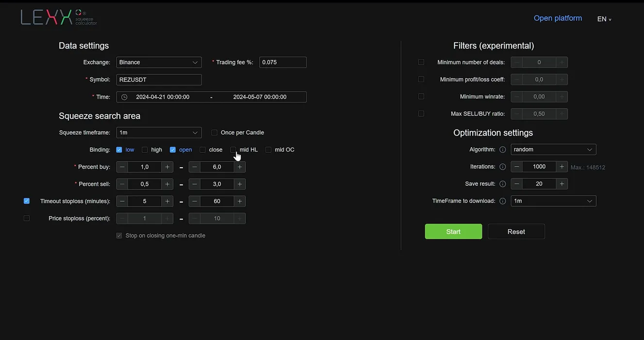Open the Open platform link

click(x=558, y=18)
